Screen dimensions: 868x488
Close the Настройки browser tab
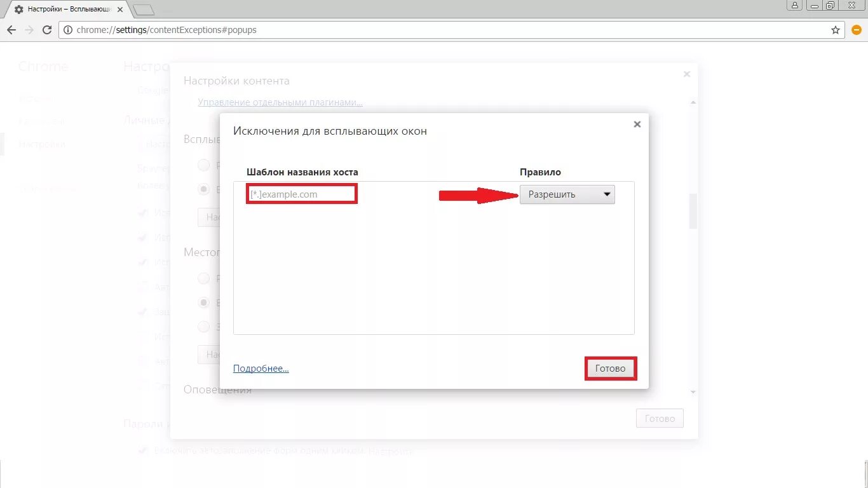click(x=120, y=10)
